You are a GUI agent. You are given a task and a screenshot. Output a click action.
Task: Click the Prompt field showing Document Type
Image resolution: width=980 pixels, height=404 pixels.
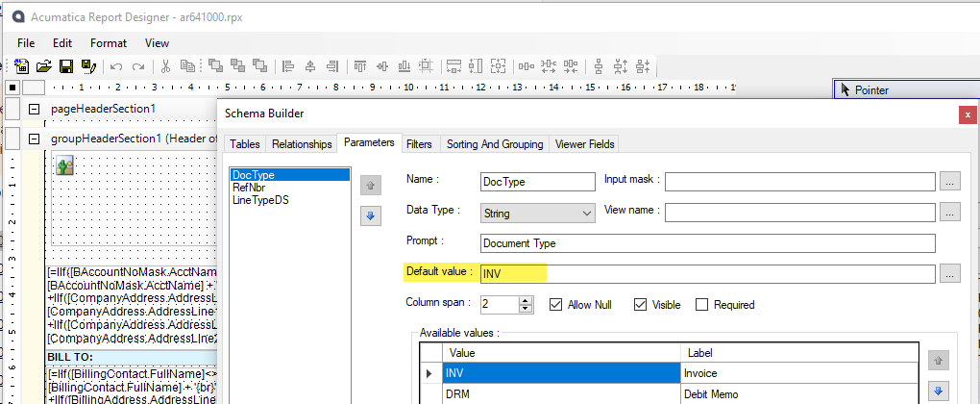708,242
